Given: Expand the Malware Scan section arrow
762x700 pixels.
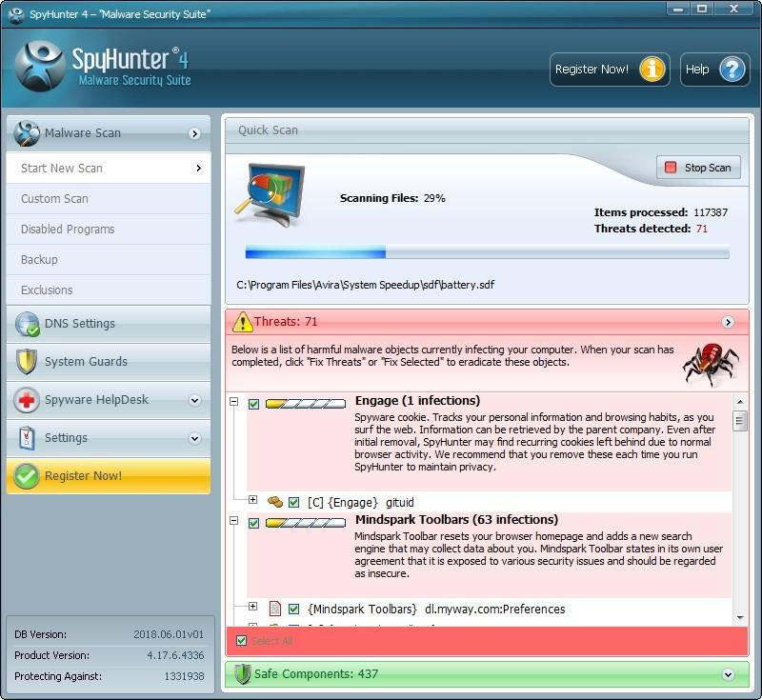Looking at the screenshot, I should [x=194, y=133].
